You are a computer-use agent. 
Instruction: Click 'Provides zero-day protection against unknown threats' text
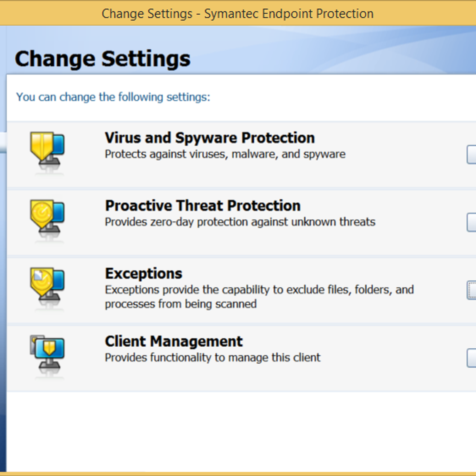click(240, 222)
